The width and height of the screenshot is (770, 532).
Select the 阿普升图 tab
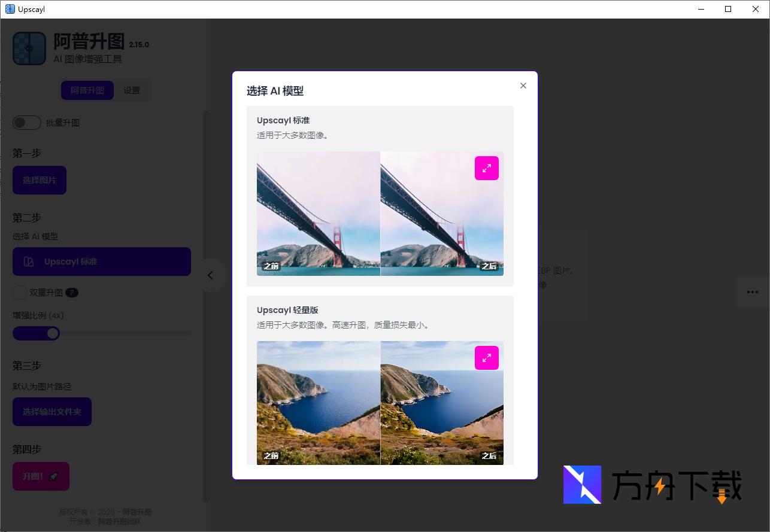(87, 90)
